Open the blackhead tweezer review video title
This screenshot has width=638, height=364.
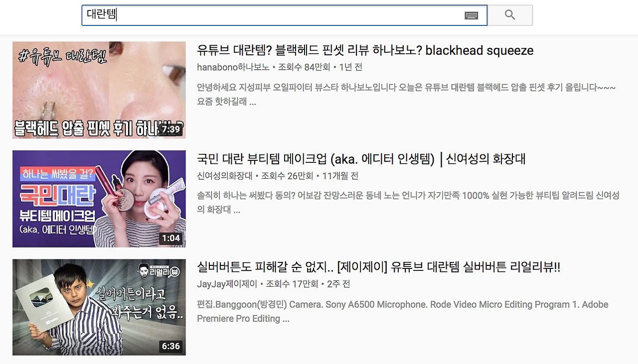[x=363, y=50]
